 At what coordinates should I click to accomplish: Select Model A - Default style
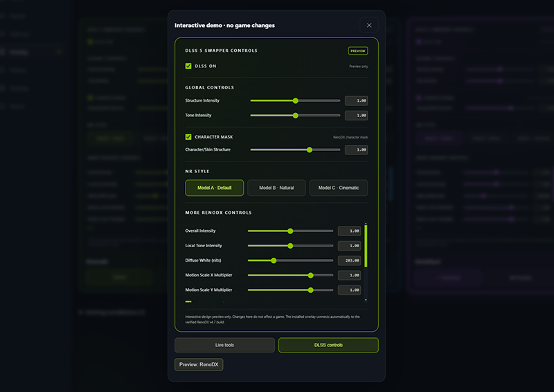coord(215,188)
